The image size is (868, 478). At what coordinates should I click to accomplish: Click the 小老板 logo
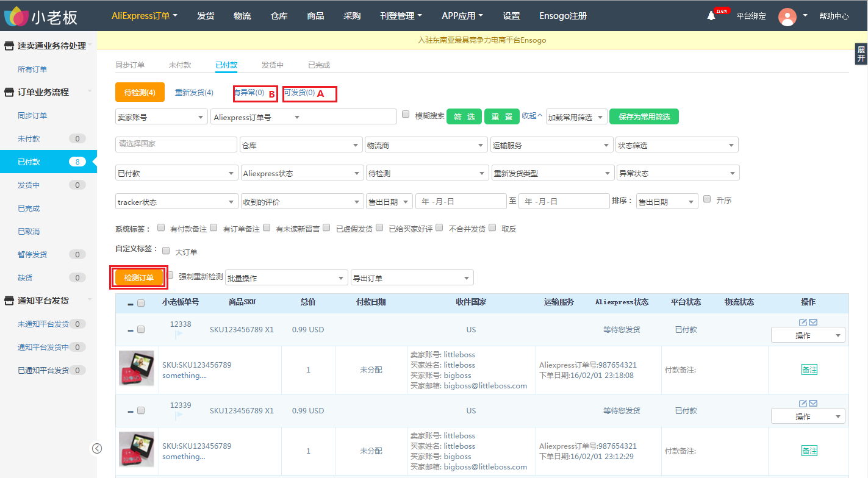(x=41, y=16)
